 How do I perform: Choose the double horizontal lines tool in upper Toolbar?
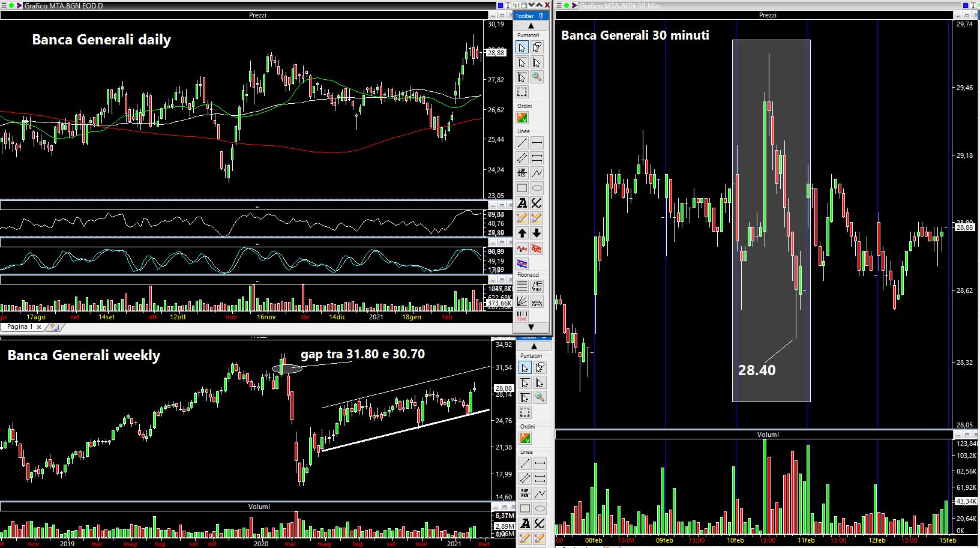(537, 158)
